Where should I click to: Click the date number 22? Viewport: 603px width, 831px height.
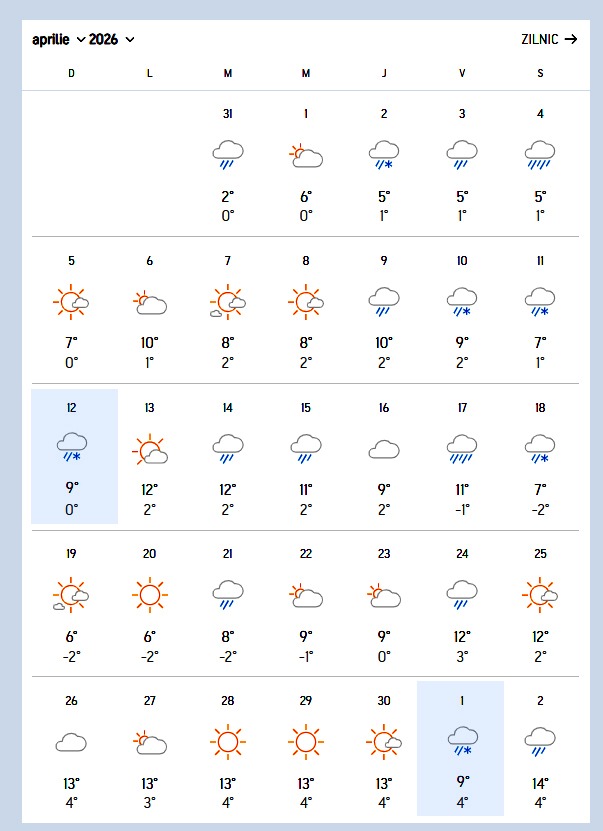(306, 554)
